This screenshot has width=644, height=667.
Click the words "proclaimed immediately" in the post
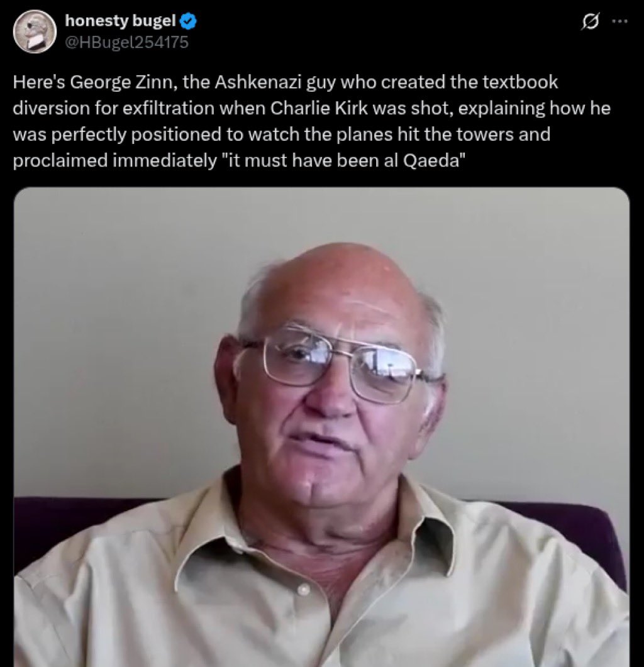(114, 161)
